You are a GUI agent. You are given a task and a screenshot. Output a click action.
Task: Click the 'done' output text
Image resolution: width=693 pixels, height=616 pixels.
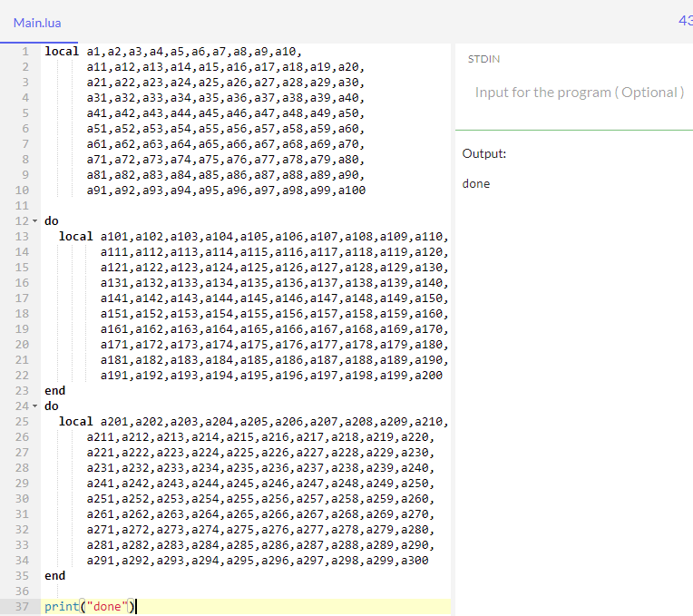[476, 184]
